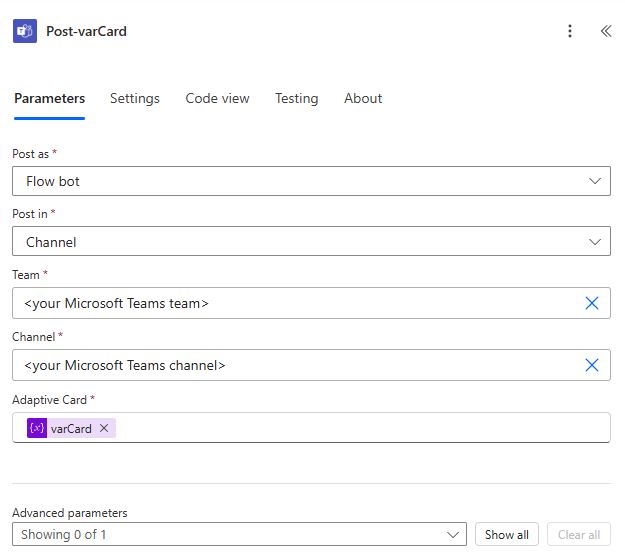Image resolution: width=625 pixels, height=554 pixels.
Task: Open the three-dot more options menu
Action: click(570, 31)
